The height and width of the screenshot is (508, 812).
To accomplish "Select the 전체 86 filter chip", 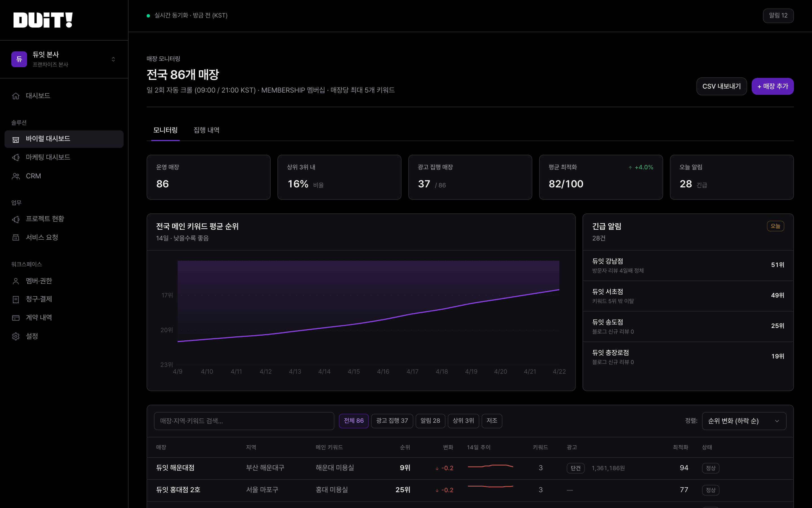I will point(354,421).
